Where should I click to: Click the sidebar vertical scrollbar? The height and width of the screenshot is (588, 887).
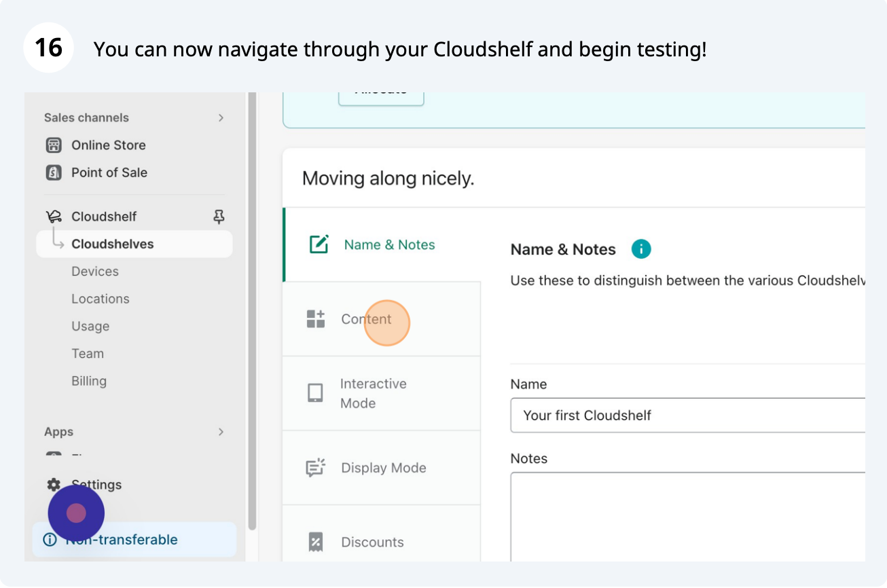coord(252,311)
